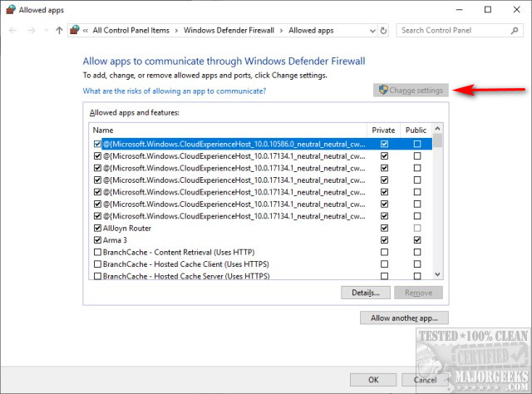Go back with the Back arrow
This screenshot has width=532, height=394.
tap(13, 31)
